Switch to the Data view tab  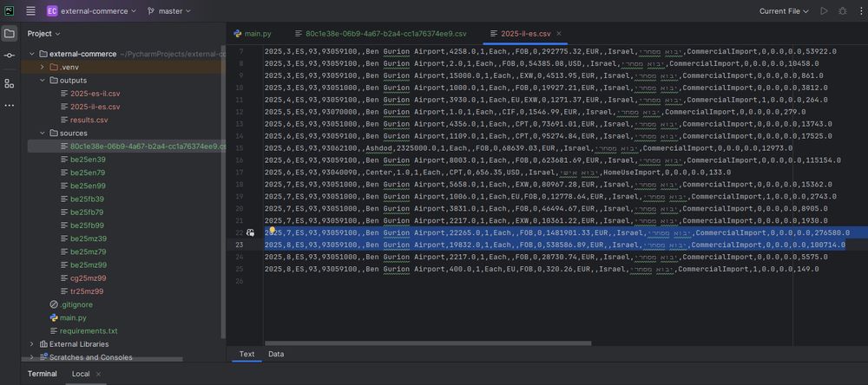coord(276,354)
